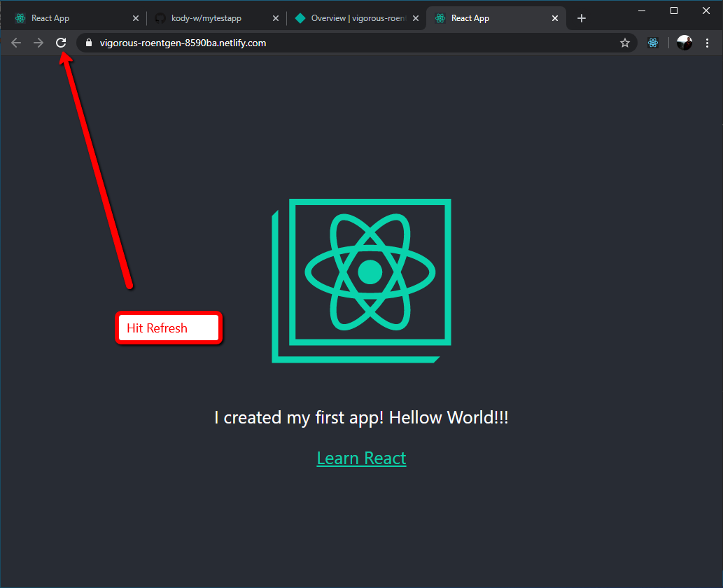Image resolution: width=723 pixels, height=588 pixels.
Task: Bookmark this page with the star icon
Action: pos(625,43)
